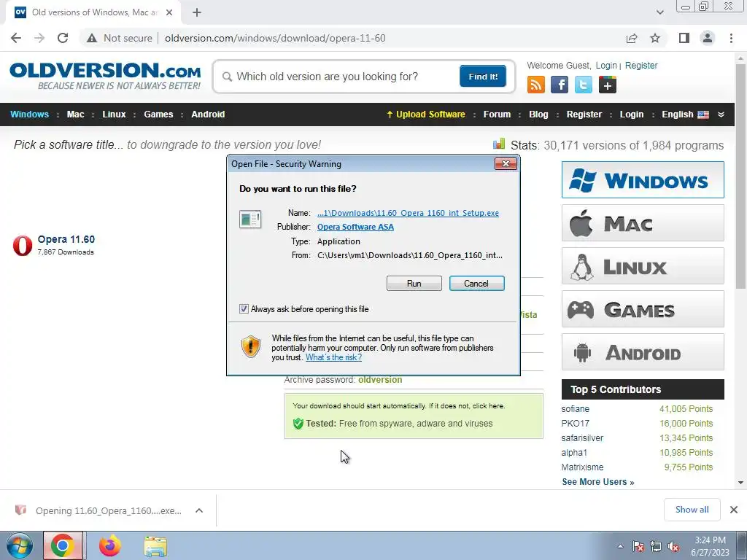The width and height of the screenshot is (747, 560).
Task: Launch Firefox from the taskbar
Action: (109, 545)
